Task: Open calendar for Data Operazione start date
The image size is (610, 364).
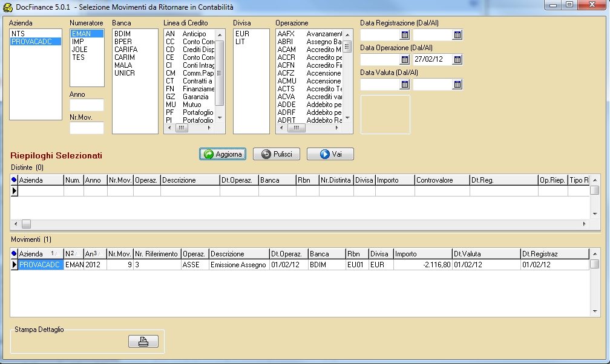Action: pos(405,60)
